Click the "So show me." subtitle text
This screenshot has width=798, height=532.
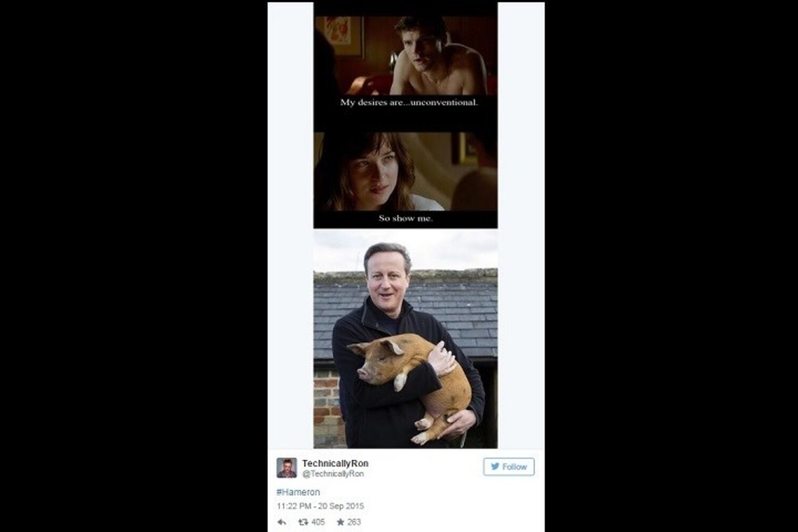tap(405, 218)
